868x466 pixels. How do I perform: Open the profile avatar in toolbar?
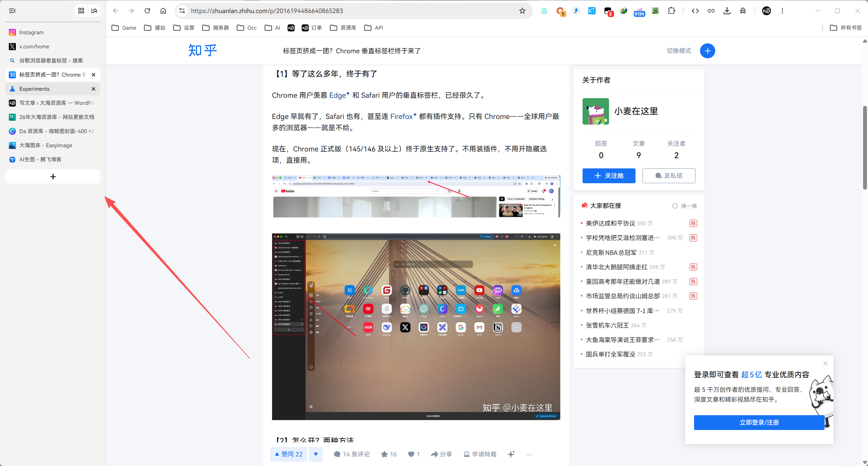(766, 11)
